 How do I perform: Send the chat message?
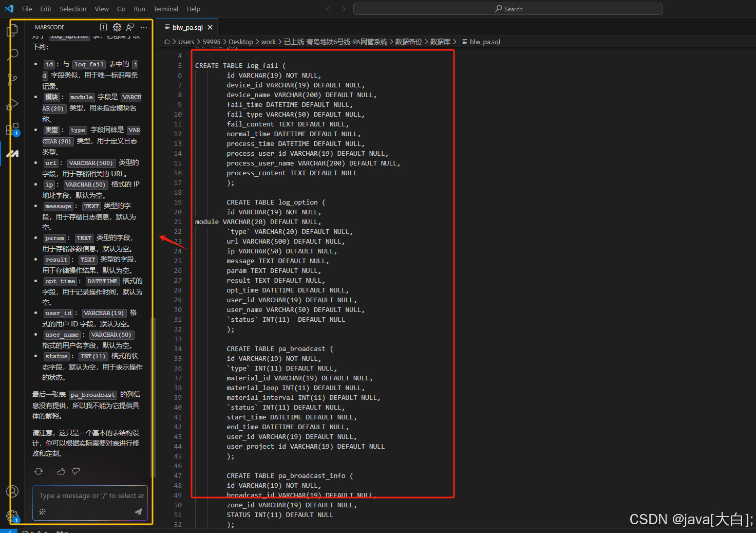tap(138, 511)
